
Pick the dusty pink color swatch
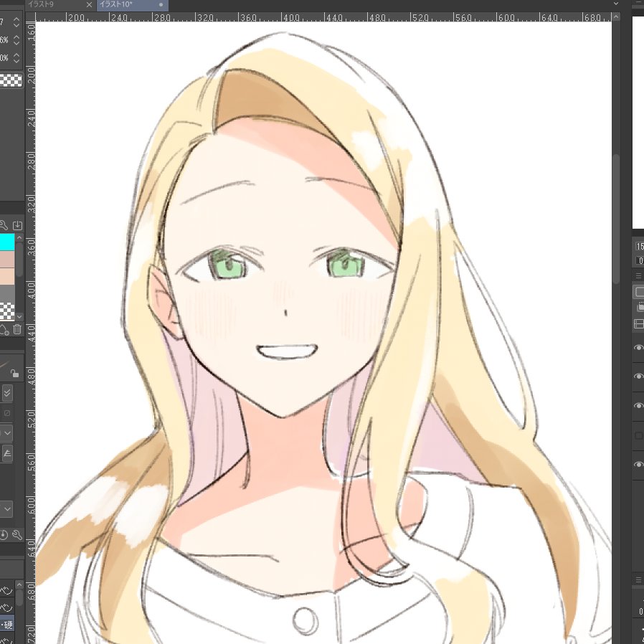pos(7,259)
